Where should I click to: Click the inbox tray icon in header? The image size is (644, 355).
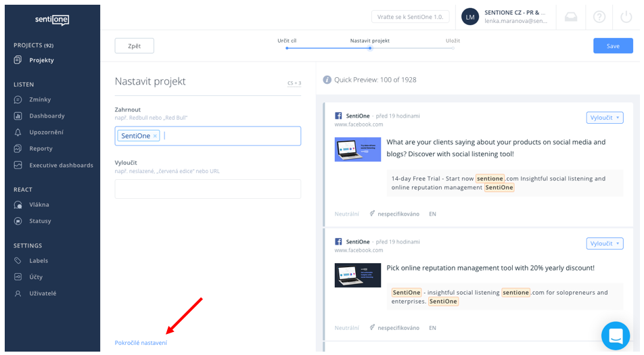tap(571, 17)
